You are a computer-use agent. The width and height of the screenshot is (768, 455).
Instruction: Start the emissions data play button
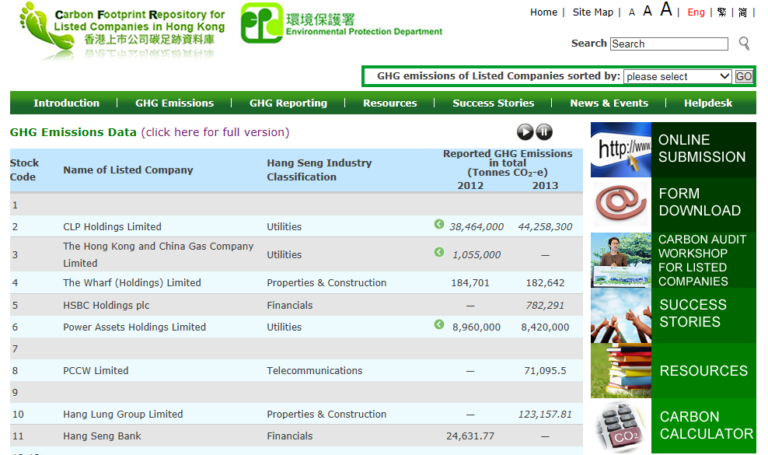525,132
